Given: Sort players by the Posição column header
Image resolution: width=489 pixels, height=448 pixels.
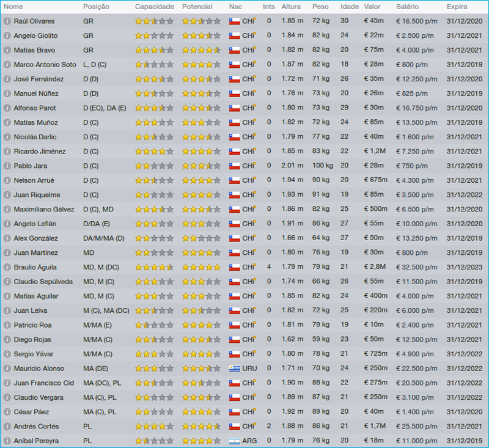Looking at the screenshot, I should click(97, 7).
